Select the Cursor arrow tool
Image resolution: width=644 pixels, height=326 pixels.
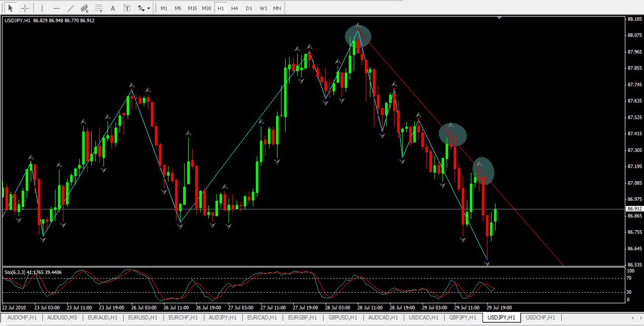[x=11, y=8]
